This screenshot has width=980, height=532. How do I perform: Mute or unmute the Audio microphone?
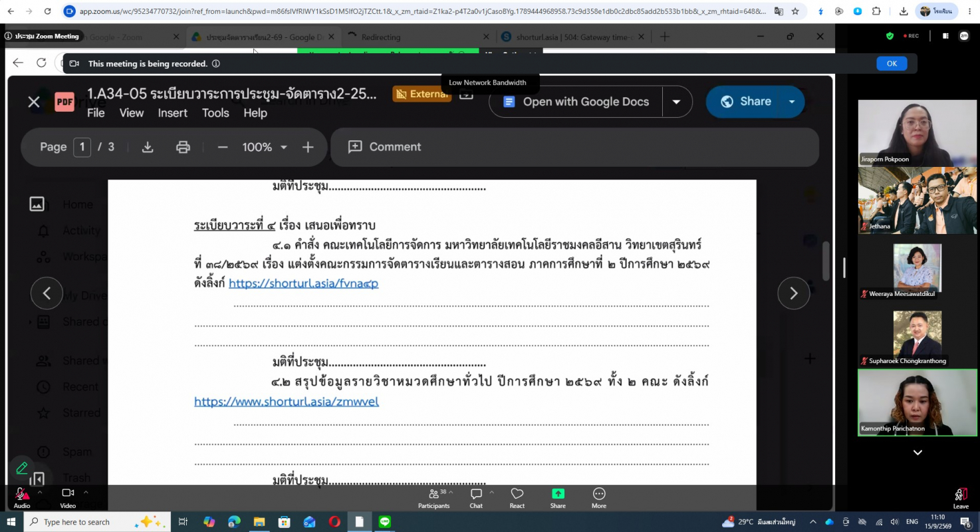(22, 497)
